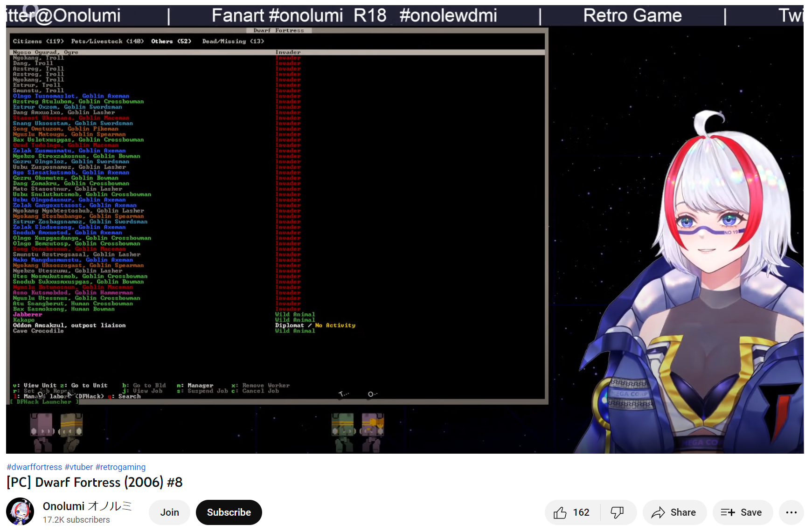
Task: Click the 'v: View Unit' command
Action: click(x=35, y=386)
